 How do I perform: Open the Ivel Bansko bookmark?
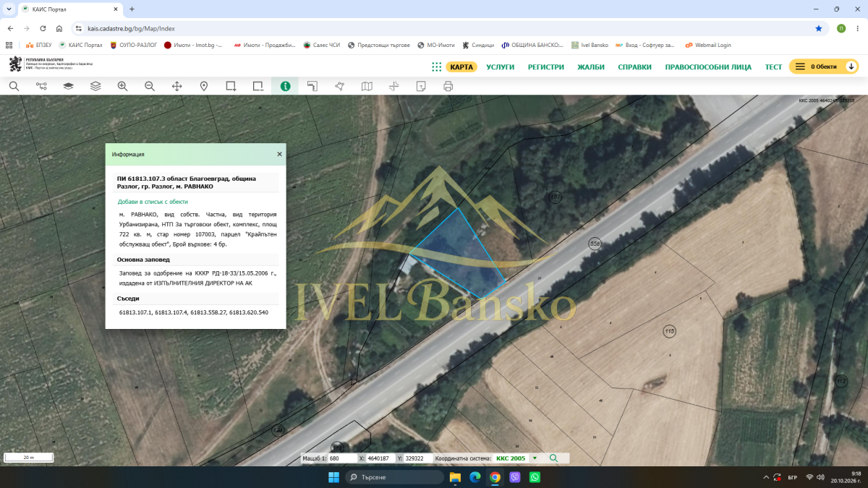point(590,45)
